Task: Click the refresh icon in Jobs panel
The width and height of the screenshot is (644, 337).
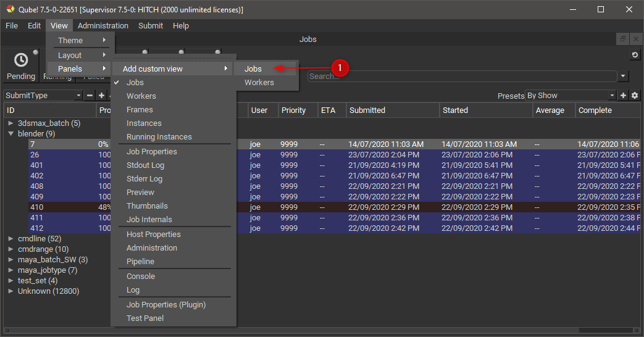Action: [634, 56]
